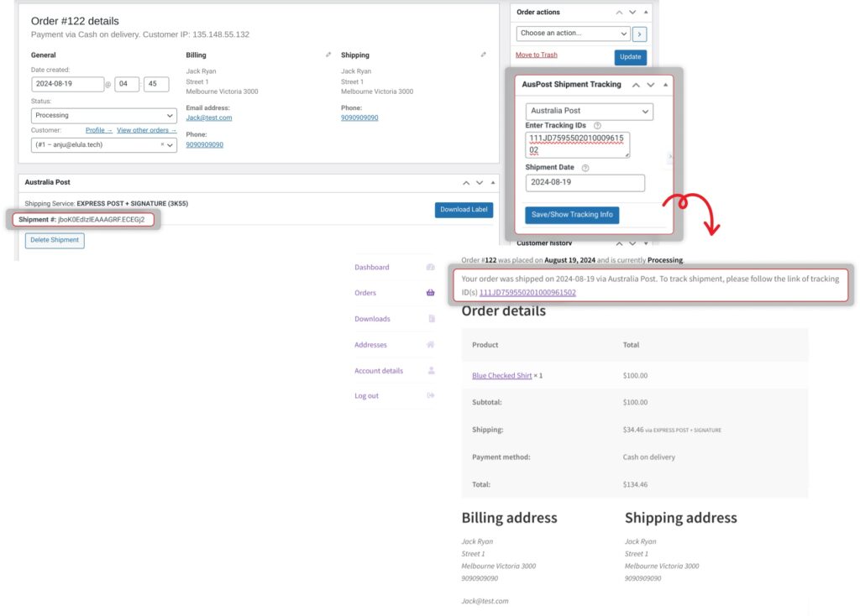
Task: Click the Addresses home icon
Action: pyautogui.click(x=431, y=344)
